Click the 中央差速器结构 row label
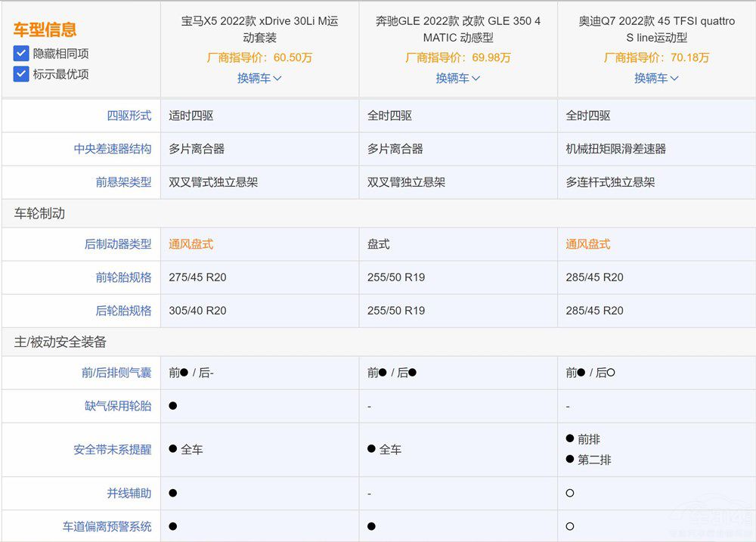Viewport: 756px width, 542px height. click(x=113, y=149)
